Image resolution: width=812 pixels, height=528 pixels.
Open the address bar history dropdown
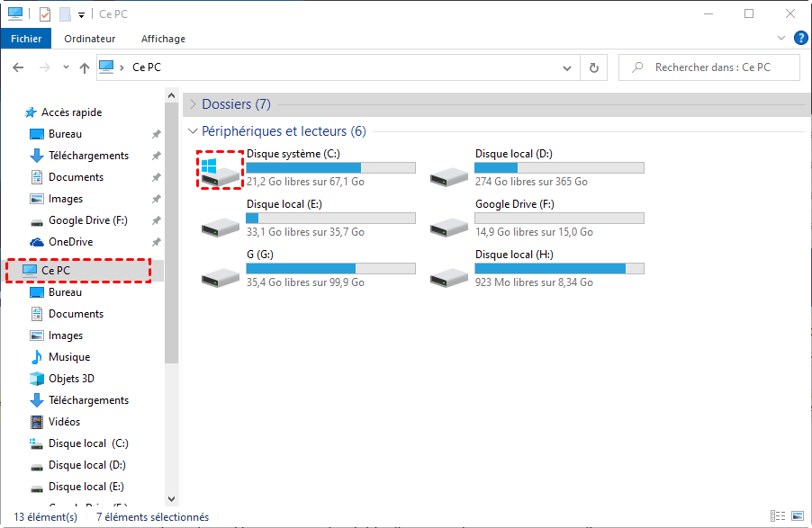pos(566,67)
